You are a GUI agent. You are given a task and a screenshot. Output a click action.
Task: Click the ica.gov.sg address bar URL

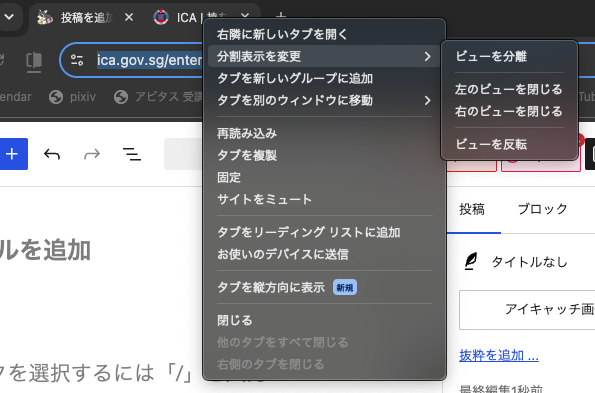coord(150,60)
